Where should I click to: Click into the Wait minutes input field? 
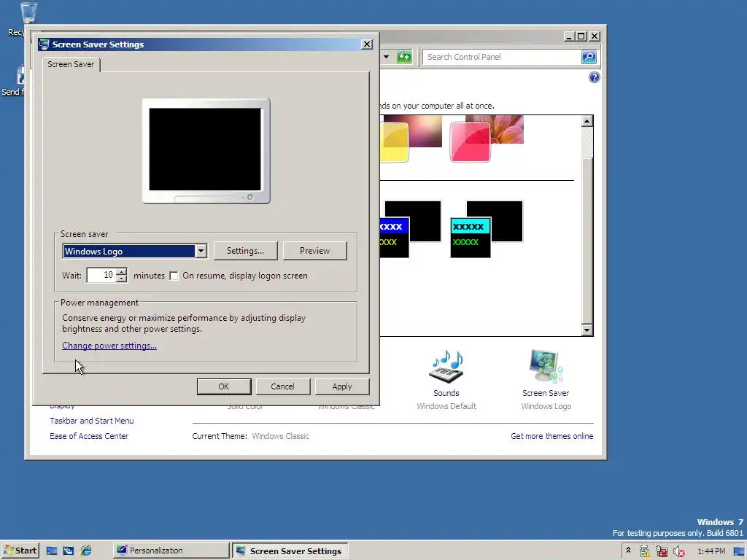101,276
